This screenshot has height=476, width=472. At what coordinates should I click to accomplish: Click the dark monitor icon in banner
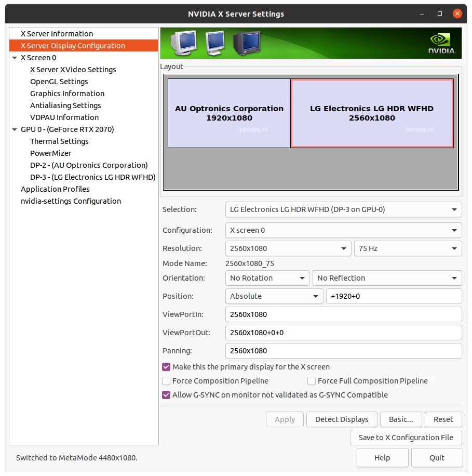coord(247,43)
